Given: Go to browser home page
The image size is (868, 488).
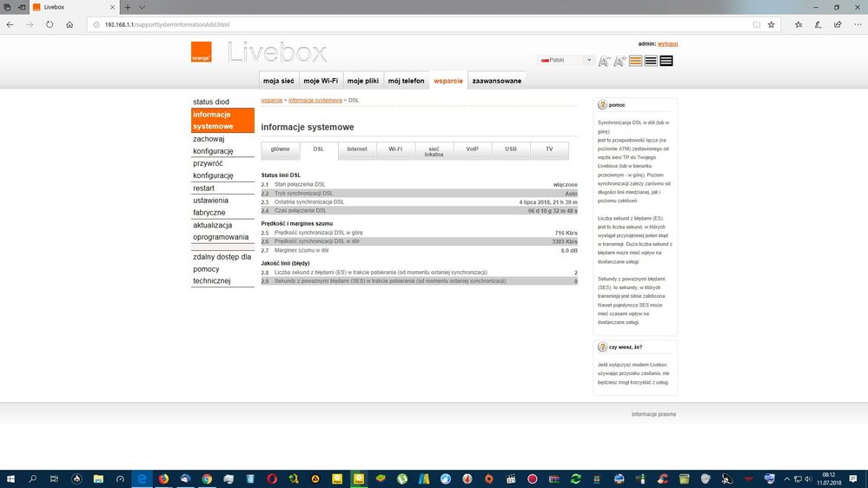Looking at the screenshot, I should [70, 24].
